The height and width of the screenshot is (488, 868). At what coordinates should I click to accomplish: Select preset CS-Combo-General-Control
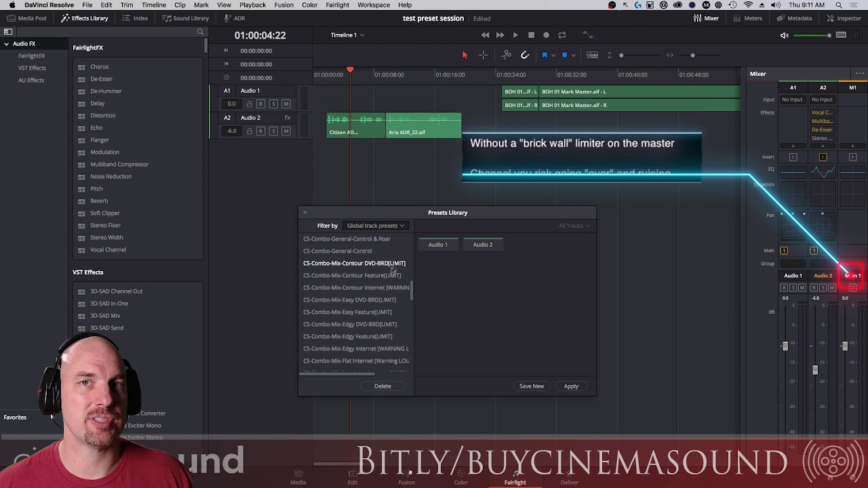tap(337, 251)
